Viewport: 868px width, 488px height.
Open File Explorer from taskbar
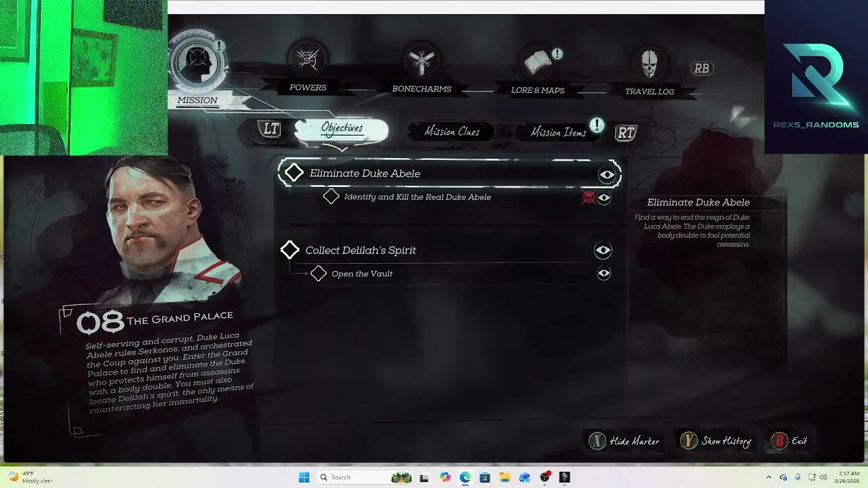(x=504, y=477)
